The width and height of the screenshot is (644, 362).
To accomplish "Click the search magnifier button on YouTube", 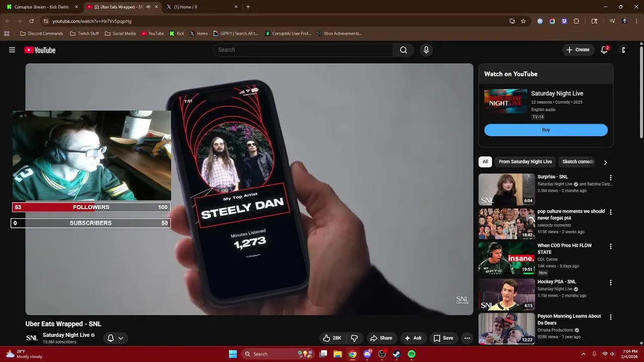I will pyautogui.click(x=404, y=50).
